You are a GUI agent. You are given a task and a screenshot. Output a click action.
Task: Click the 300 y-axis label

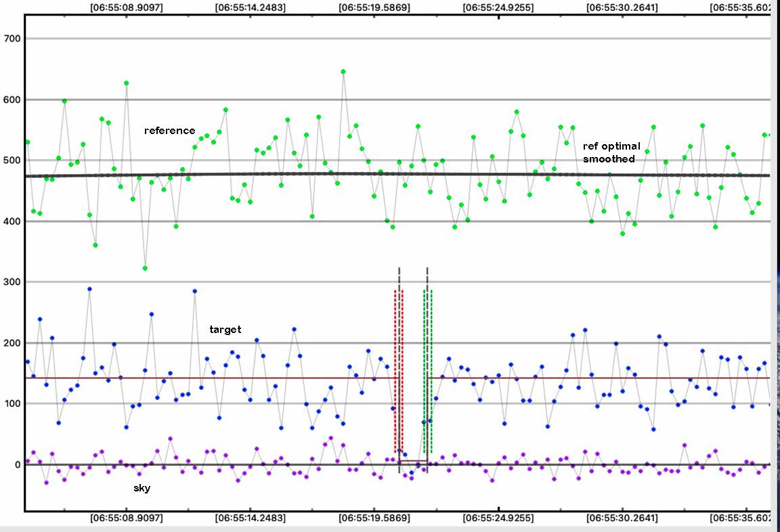pos(13,282)
